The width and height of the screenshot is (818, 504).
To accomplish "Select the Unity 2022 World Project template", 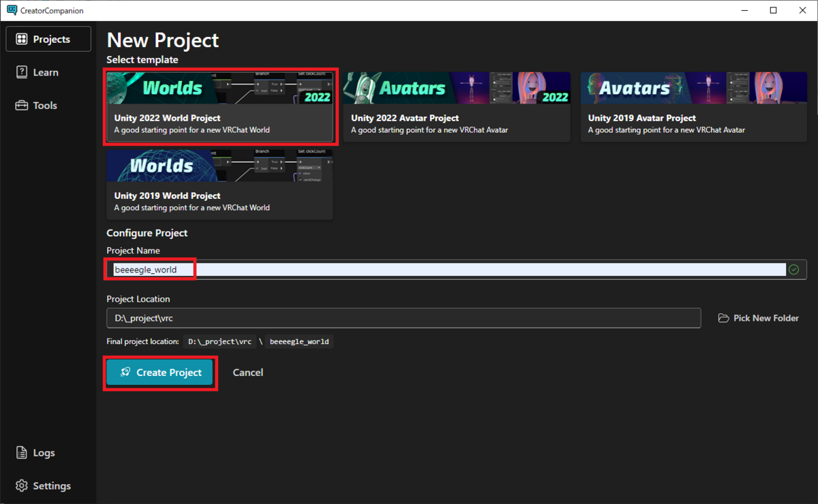I will coord(219,107).
